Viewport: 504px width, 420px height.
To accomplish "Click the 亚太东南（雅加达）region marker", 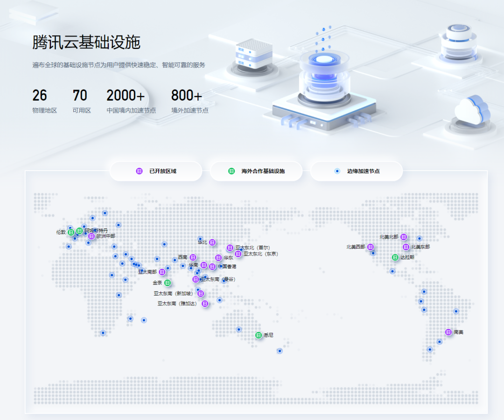I will 205,303.
